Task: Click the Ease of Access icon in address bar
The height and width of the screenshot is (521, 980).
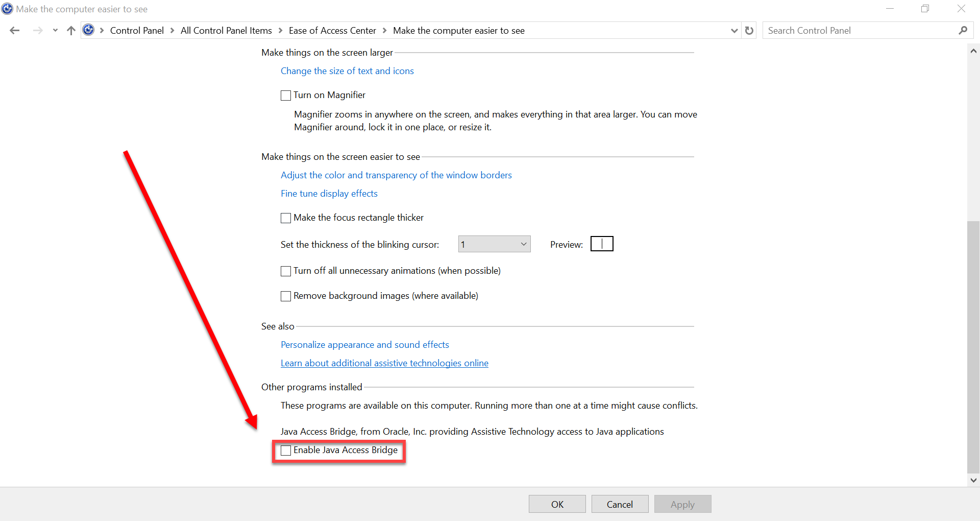Action: 88,30
